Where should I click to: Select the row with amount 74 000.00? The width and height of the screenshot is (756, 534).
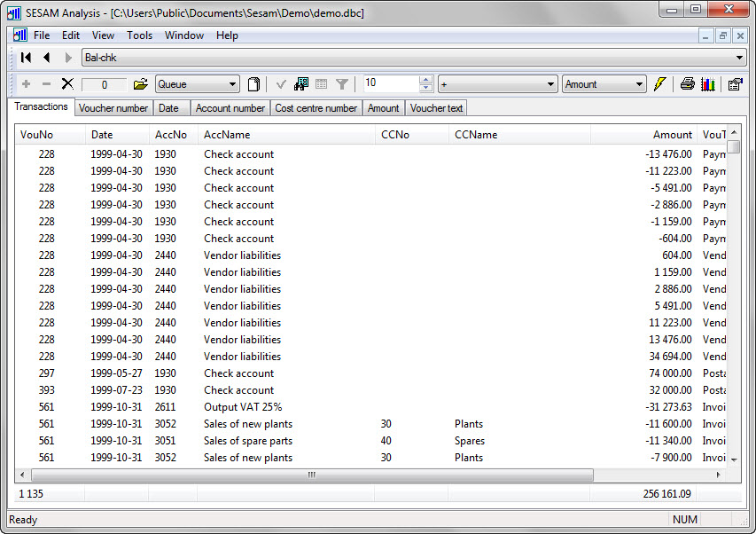point(370,373)
